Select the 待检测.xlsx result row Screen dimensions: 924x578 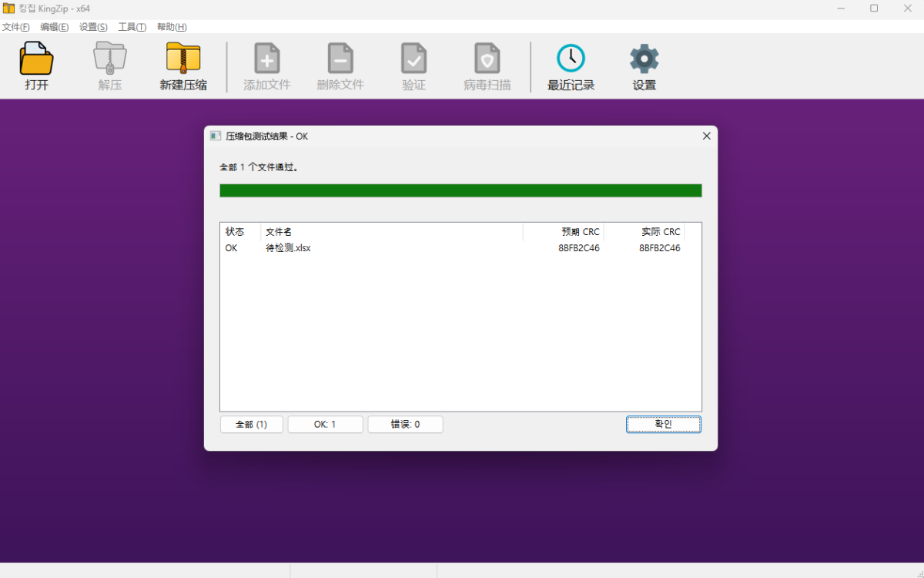pos(460,248)
